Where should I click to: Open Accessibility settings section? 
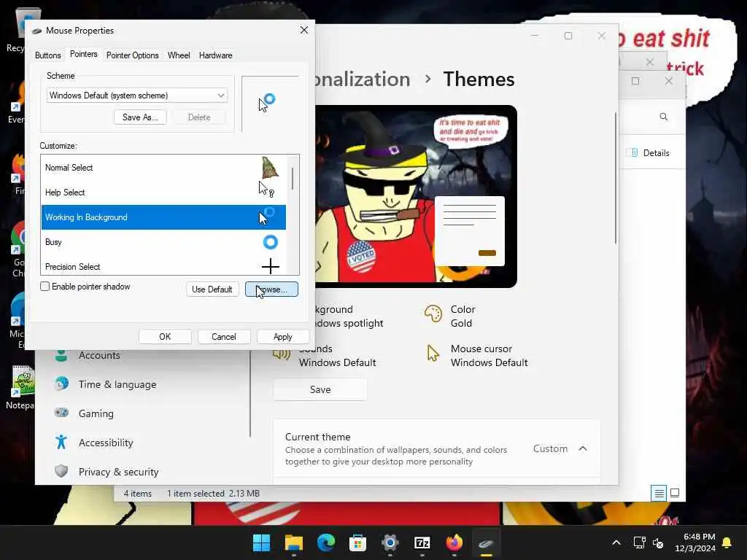(106, 443)
